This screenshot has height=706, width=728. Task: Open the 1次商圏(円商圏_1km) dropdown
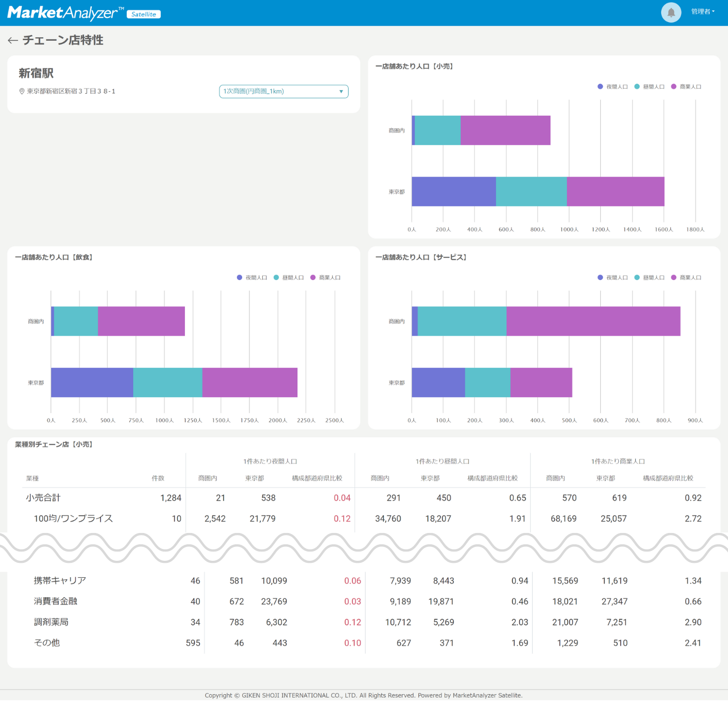click(x=284, y=92)
